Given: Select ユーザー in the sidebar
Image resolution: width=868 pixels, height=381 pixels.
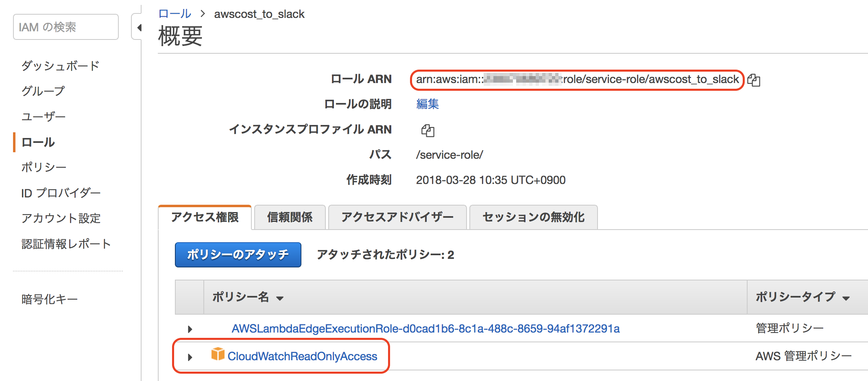Looking at the screenshot, I should pos(43,116).
